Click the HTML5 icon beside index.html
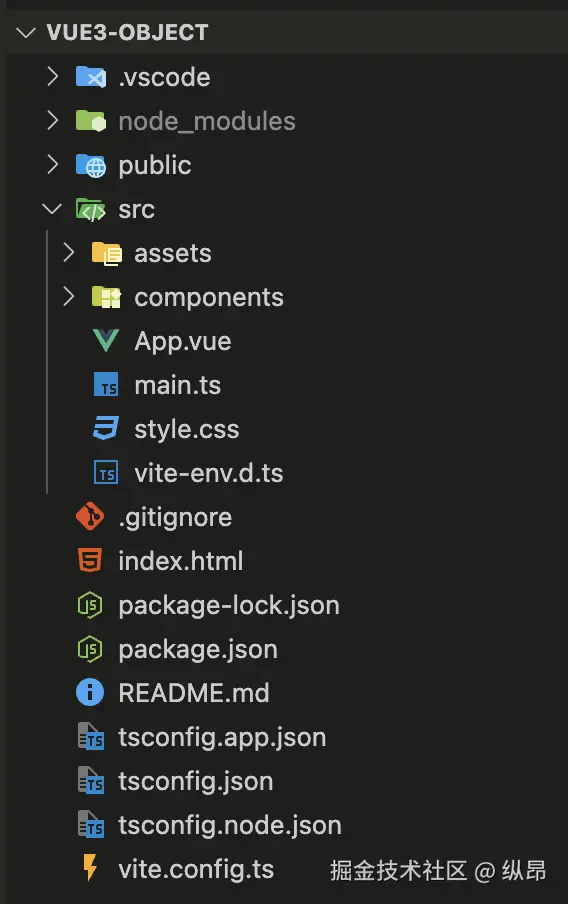The height and width of the screenshot is (904, 568). (x=90, y=560)
